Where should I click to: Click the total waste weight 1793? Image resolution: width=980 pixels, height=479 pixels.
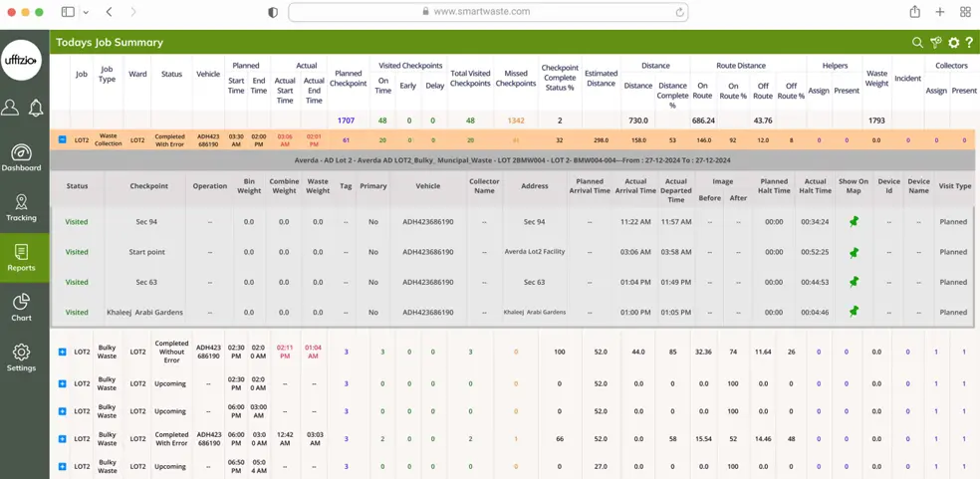[x=876, y=120]
